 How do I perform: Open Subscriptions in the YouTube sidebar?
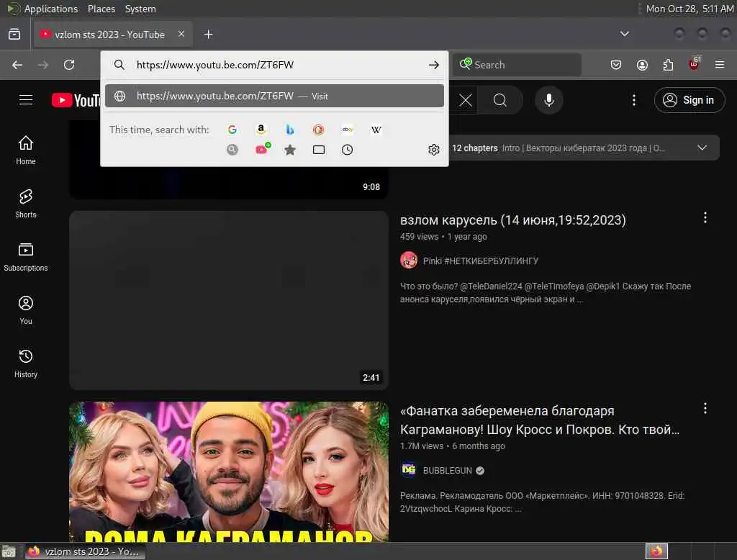(x=26, y=257)
